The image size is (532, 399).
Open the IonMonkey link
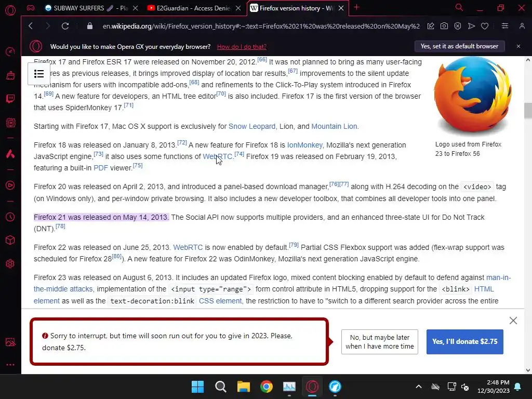coord(304,145)
